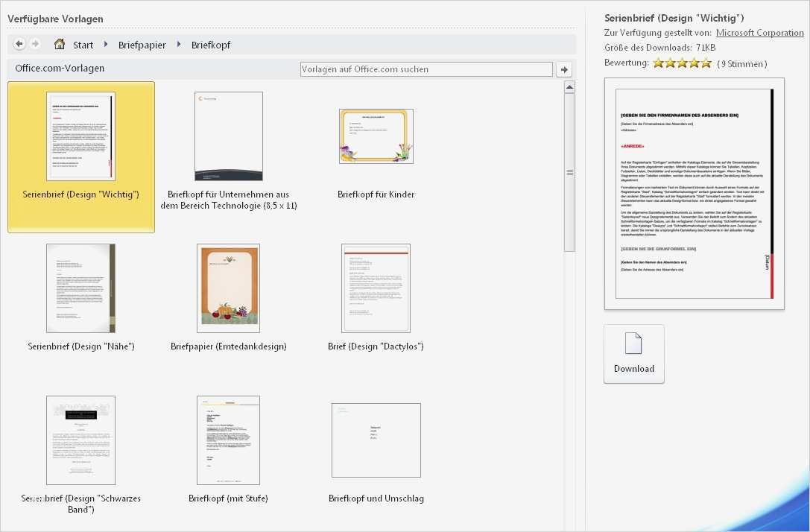This screenshot has height=532, width=810.
Task: Start the search using the arrow icon
Action: pyautogui.click(x=564, y=69)
